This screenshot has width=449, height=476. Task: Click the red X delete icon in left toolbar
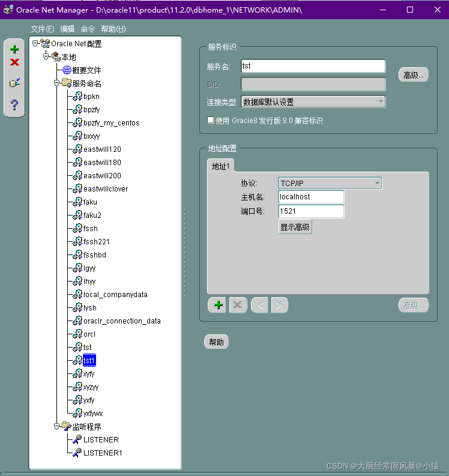coord(14,62)
